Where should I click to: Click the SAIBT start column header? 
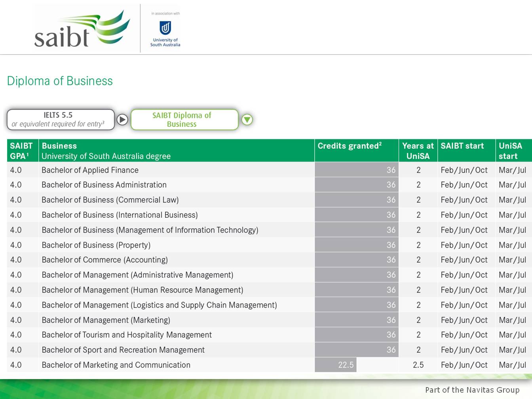[x=466, y=150]
